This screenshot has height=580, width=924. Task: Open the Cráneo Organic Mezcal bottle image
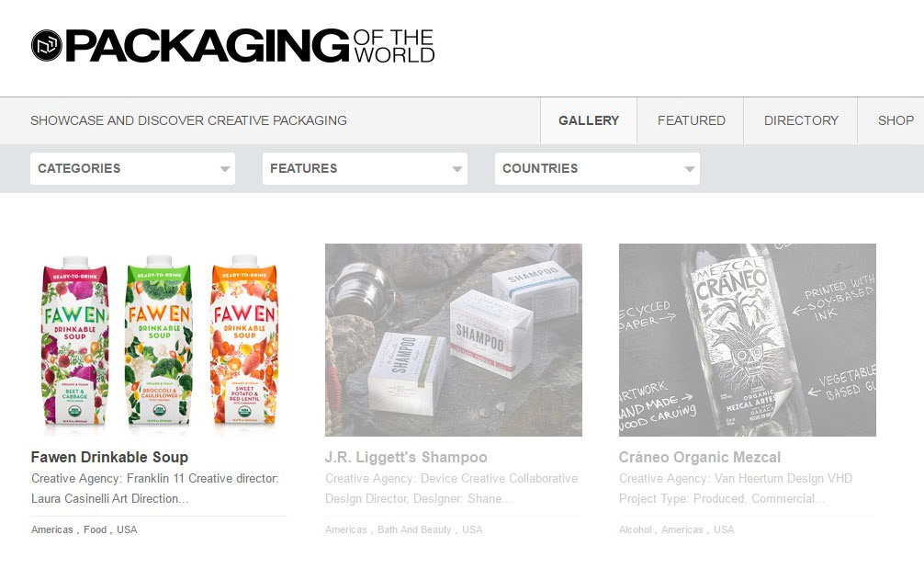[x=748, y=340]
